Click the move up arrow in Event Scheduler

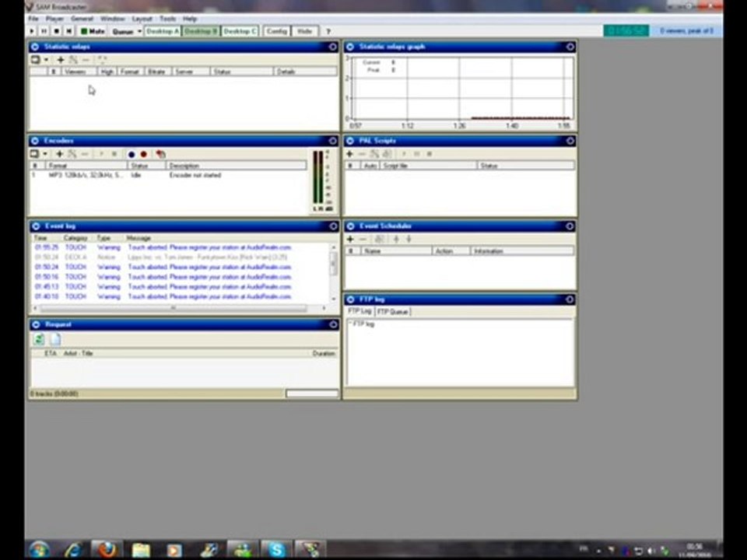click(396, 239)
